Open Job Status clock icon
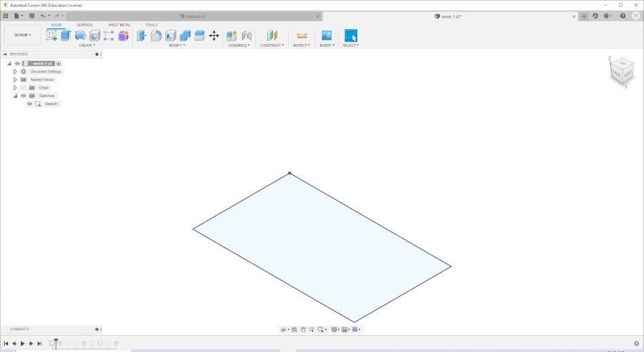This screenshot has width=644, height=352. pyautogui.click(x=607, y=16)
